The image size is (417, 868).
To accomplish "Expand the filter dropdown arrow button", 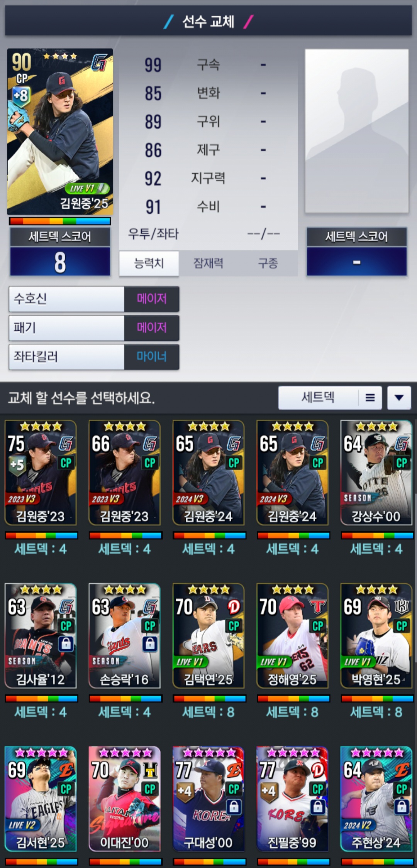I will click(x=399, y=398).
